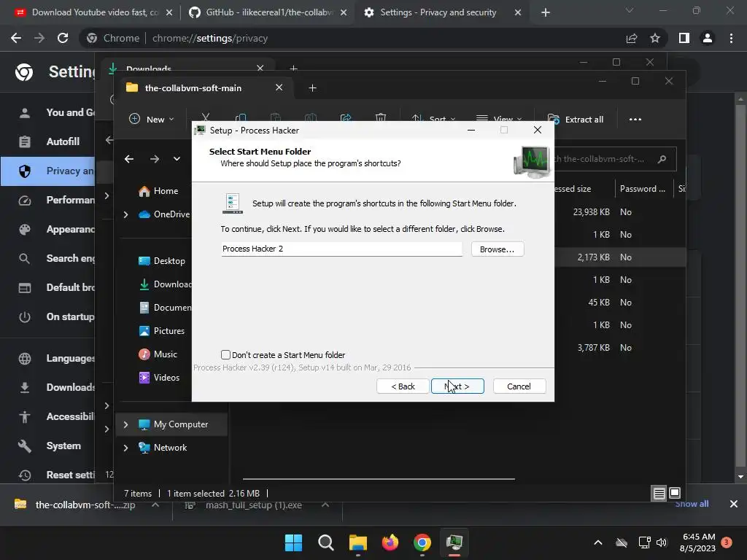
Task: Switch Explorer to large thumbnails view icon
Action: coord(675,494)
